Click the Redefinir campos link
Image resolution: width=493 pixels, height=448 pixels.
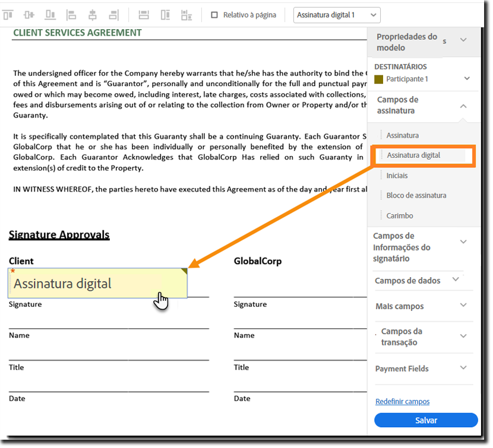(x=402, y=401)
